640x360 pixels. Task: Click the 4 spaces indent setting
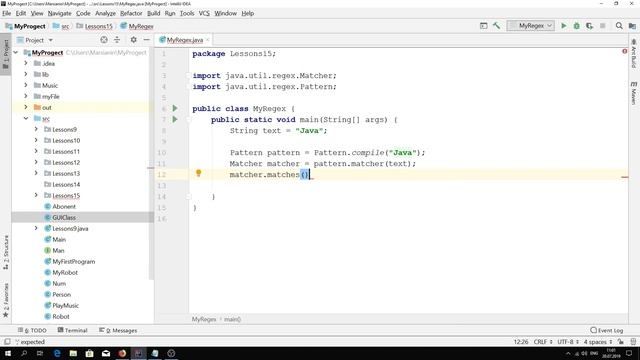pos(598,342)
